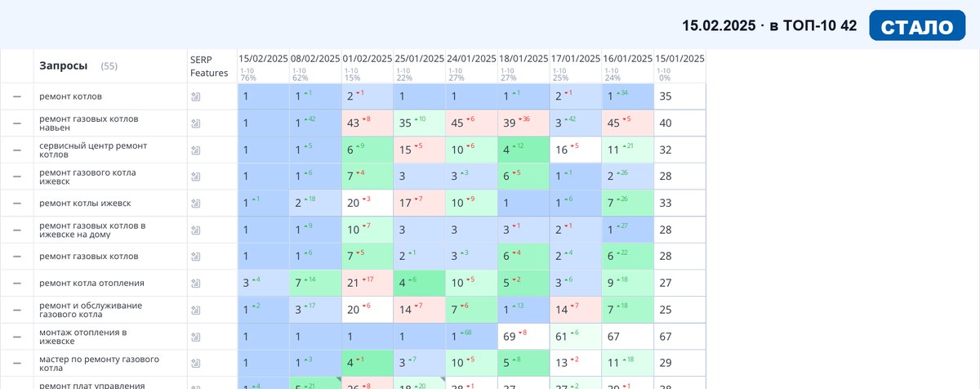This screenshot has height=389, width=980.
Task: Click position 61 cell in 'монтаж отопления' row
Action: click(576, 337)
